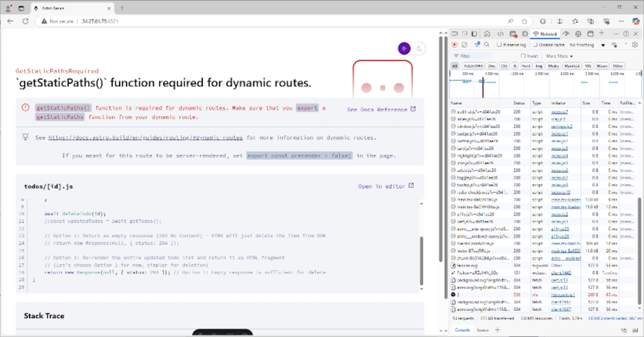Select the Fetch/XHR filter tab
The image size is (644, 337).
(x=473, y=66)
